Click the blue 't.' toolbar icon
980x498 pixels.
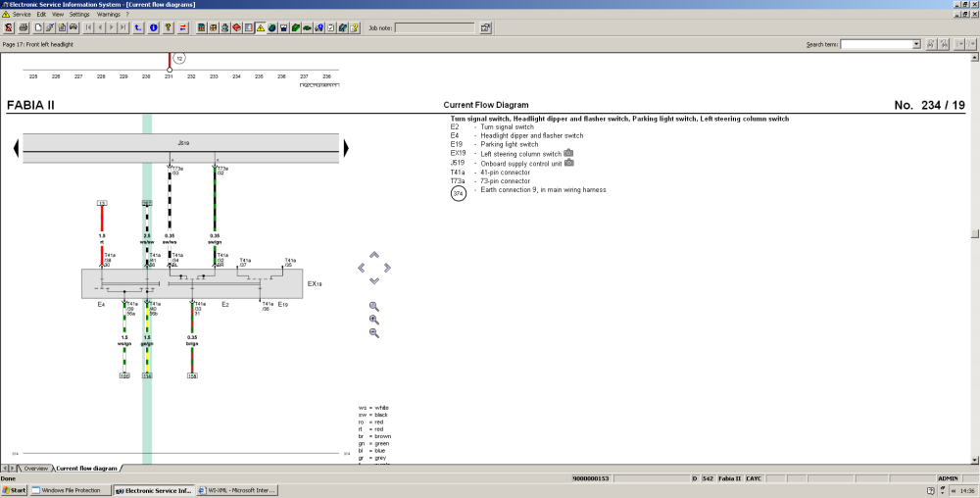pos(138,27)
